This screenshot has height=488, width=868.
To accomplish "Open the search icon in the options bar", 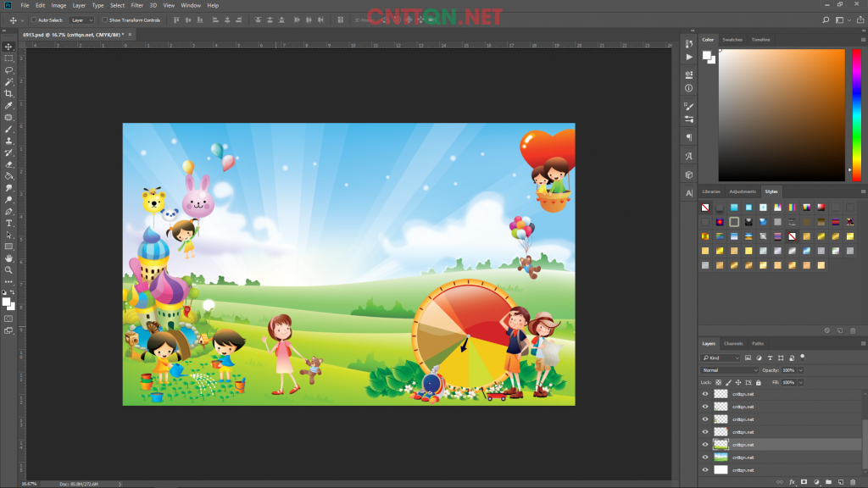I will [826, 20].
